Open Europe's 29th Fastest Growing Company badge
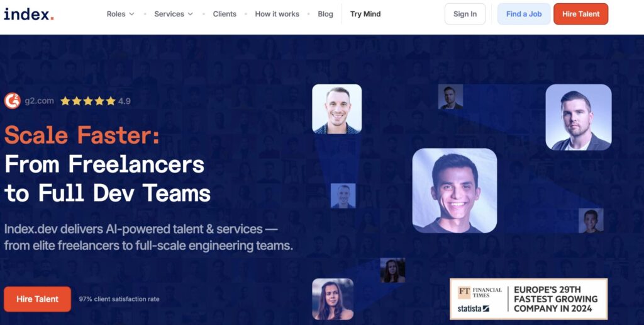The height and width of the screenshot is (325, 644). point(528,299)
